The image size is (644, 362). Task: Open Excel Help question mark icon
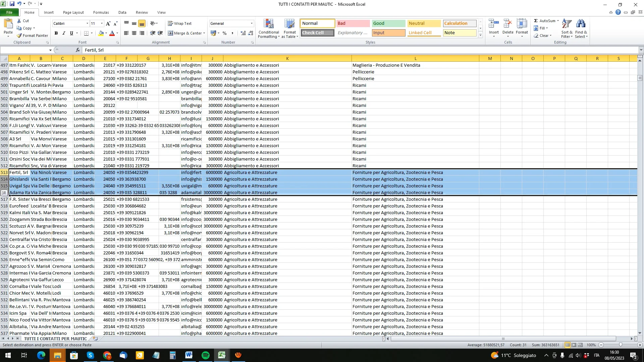click(618, 12)
